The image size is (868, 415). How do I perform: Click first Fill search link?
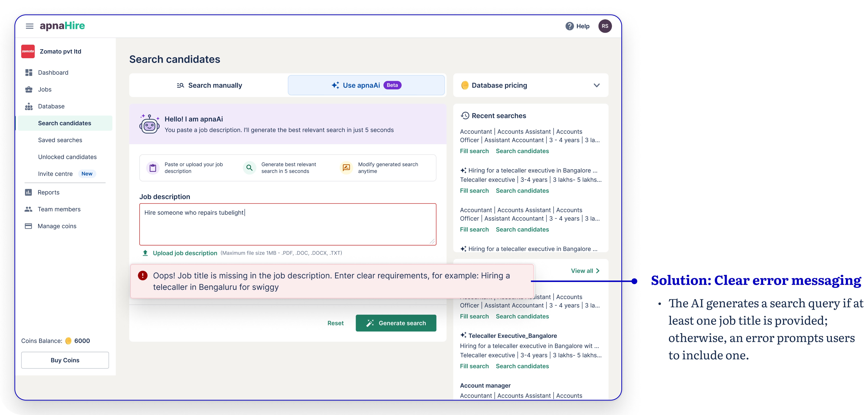point(474,151)
